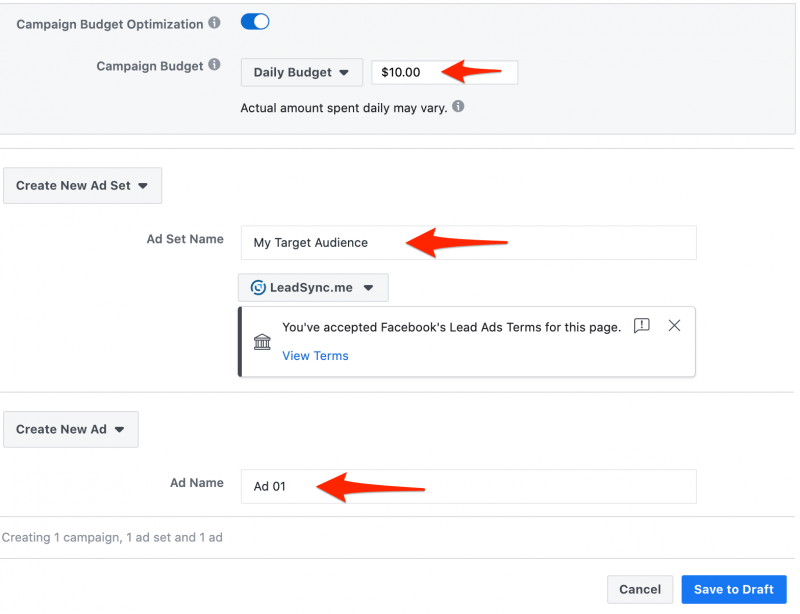
Task: Click info icon after 'may vary' text
Action: pyautogui.click(x=458, y=106)
